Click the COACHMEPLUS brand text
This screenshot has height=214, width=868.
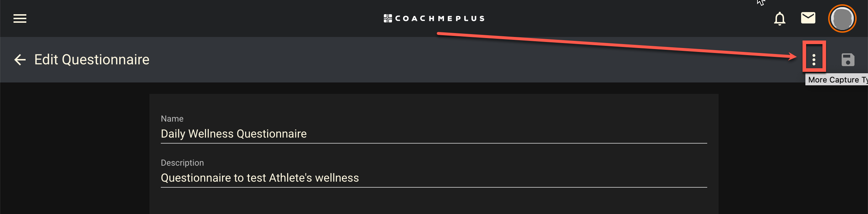tap(440, 18)
